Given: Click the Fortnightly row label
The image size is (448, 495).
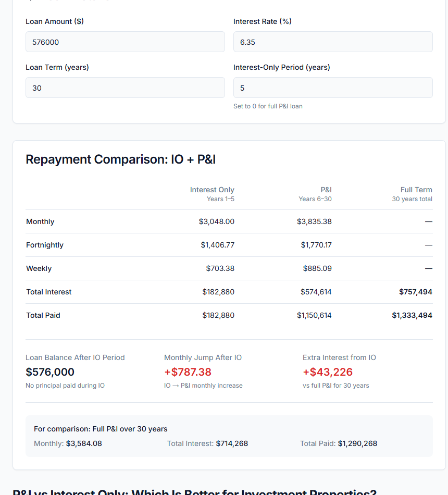Looking at the screenshot, I should click(x=45, y=245).
